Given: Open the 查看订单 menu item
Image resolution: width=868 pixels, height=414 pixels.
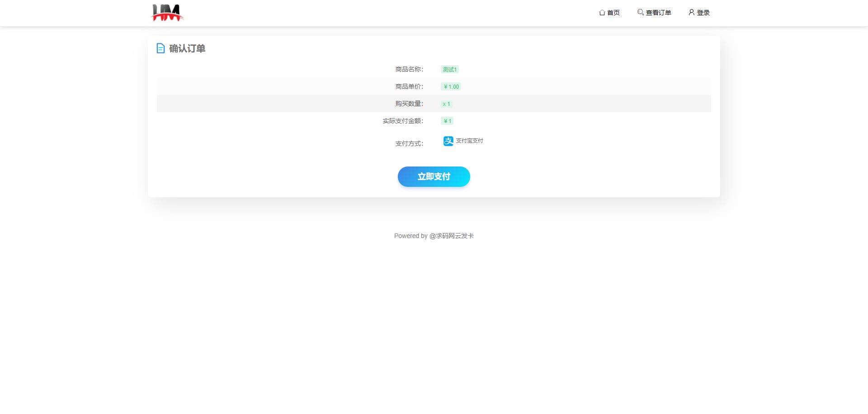Looking at the screenshot, I should click(658, 13).
